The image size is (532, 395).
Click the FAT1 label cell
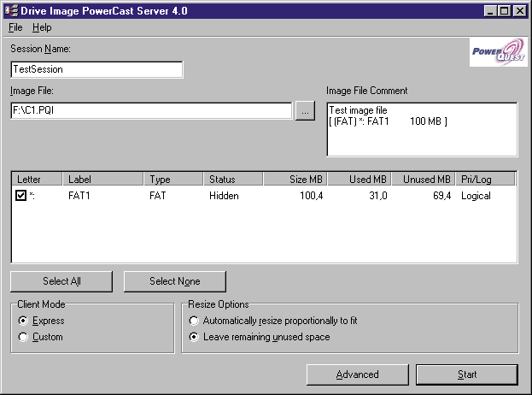click(79, 196)
